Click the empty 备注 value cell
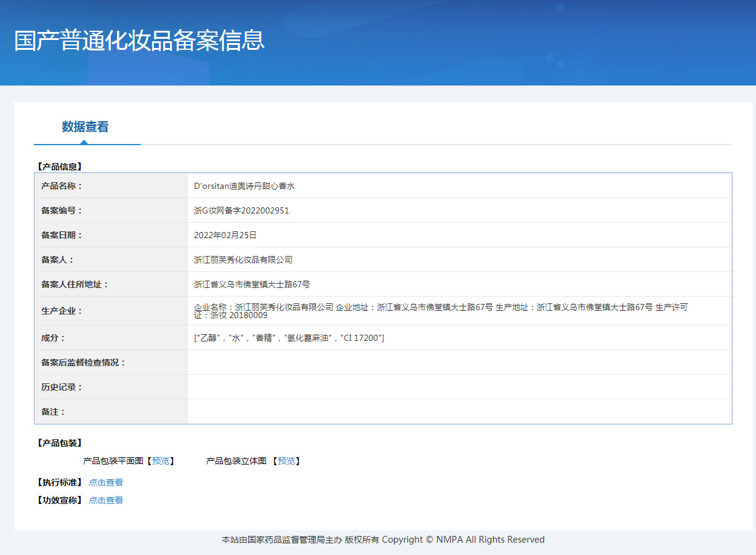This screenshot has height=555, width=756. pyautogui.click(x=459, y=412)
